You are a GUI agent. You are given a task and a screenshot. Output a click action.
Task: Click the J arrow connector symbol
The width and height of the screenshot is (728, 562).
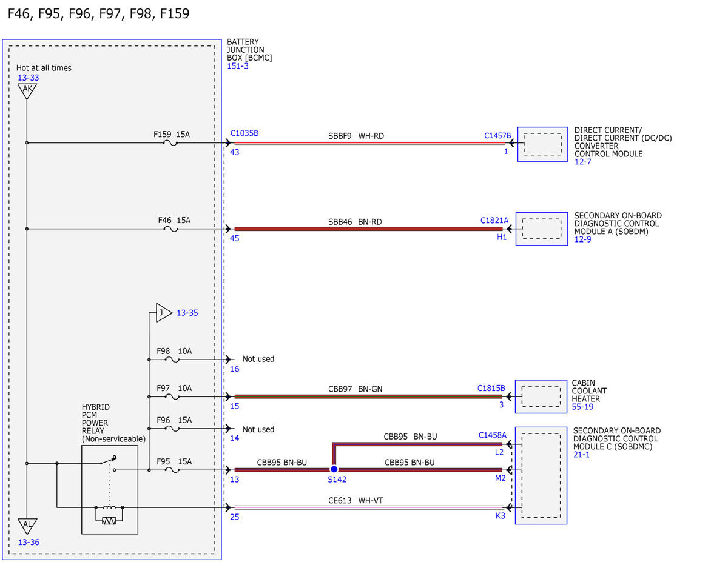(163, 313)
